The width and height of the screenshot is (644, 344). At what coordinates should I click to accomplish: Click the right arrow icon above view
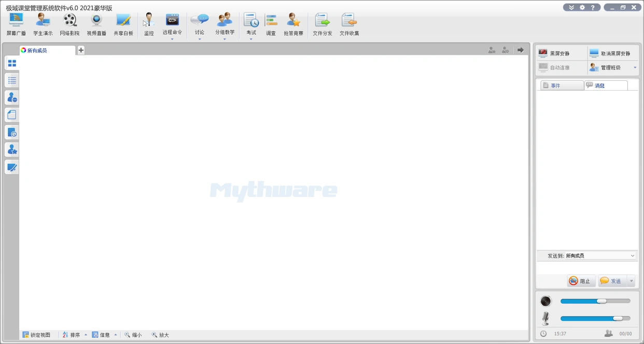pyautogui.click(x=520, y=50)
